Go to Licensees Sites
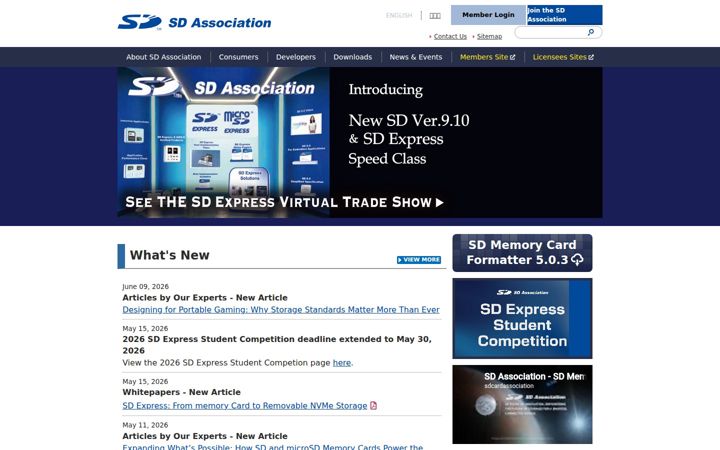Screen dimensions: 720x450 [x=563, y=57]
